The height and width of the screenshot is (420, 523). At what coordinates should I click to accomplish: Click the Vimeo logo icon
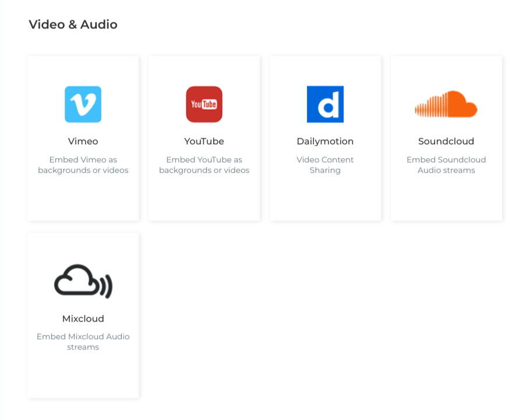[83, 104]
